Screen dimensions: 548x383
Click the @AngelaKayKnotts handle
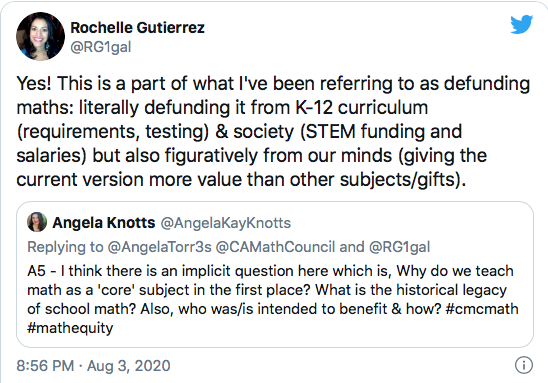(x=226, y=223)
